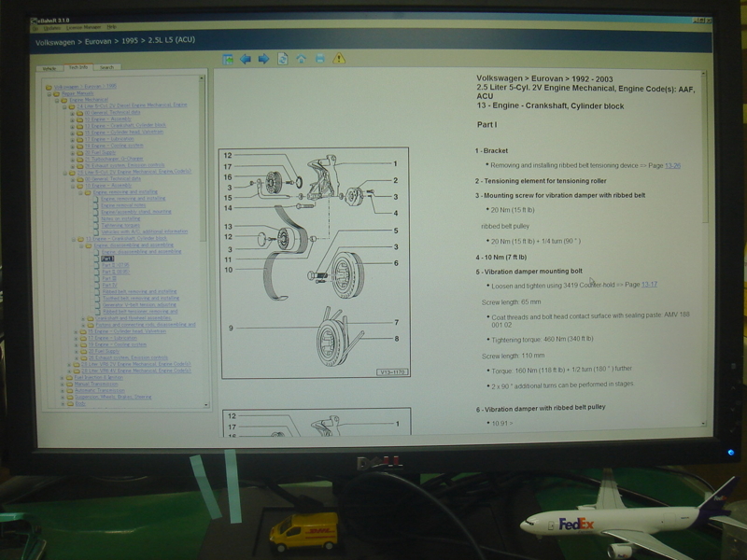Open the License Manager menu
This screenshot has height=560, width=747.
coord(83,28)
